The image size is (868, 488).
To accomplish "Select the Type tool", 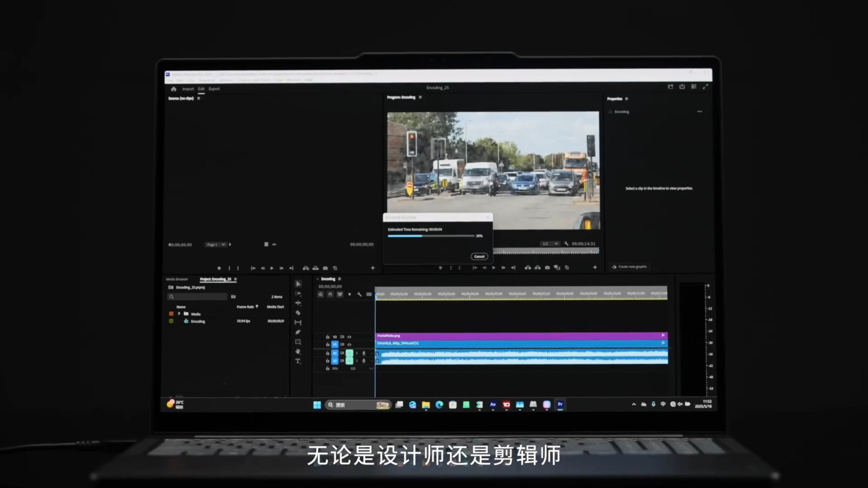I will pyautogui.click(x=298, y=361).
